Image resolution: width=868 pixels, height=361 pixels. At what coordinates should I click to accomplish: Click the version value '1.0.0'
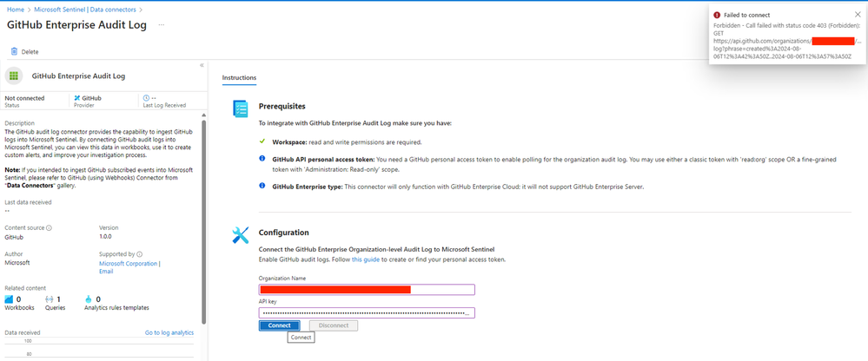[x=105, y=237]
